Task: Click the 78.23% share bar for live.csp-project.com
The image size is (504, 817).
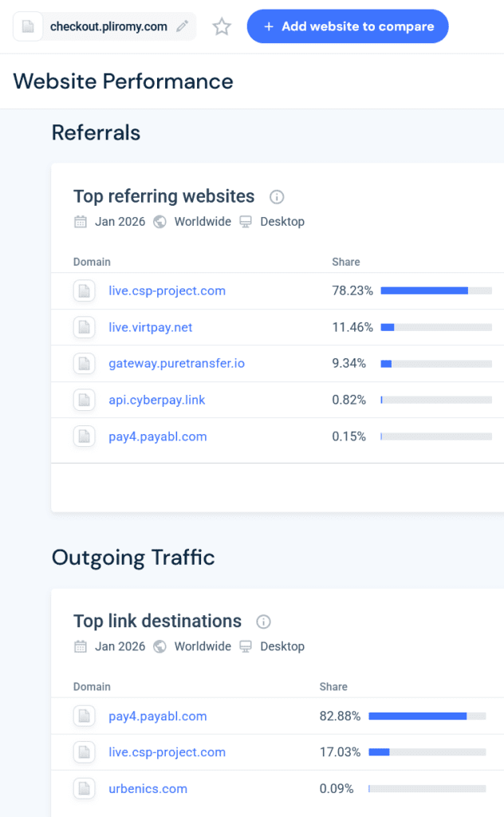Action: tap(437, 290)
